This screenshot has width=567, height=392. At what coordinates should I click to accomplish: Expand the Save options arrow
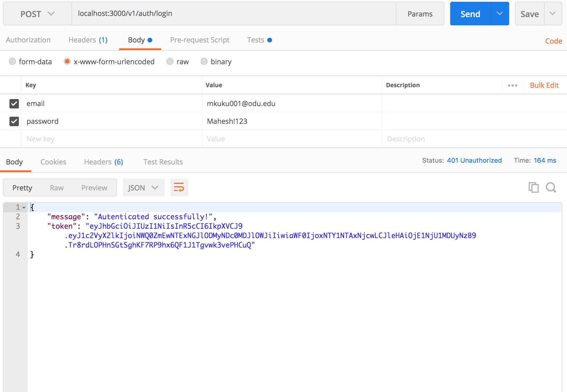pos(553,14)
